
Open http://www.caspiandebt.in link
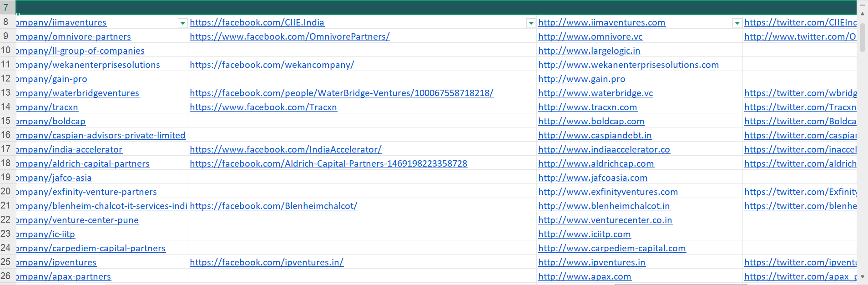[x=595, y=136]
